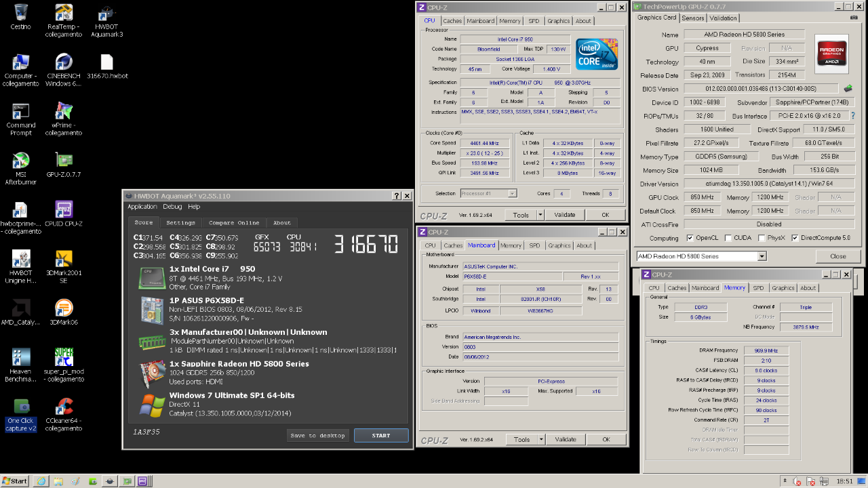868x488 pixels.
Task: Open the GPU selector dropdown in GPU-Z
Action: coord(762,256)
